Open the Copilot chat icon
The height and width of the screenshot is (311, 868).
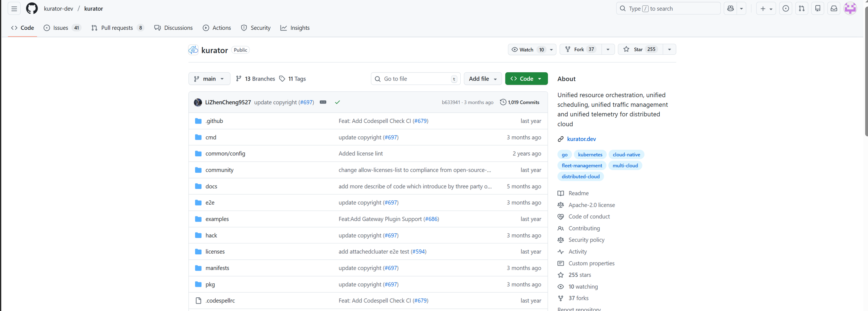731,9
